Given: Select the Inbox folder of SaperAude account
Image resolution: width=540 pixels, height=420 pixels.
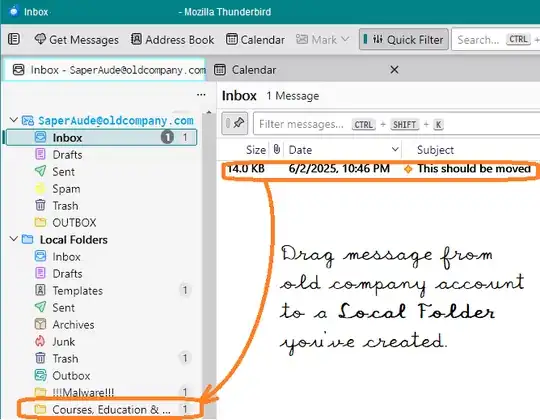Looking at the screenshot, I should 102,138.
